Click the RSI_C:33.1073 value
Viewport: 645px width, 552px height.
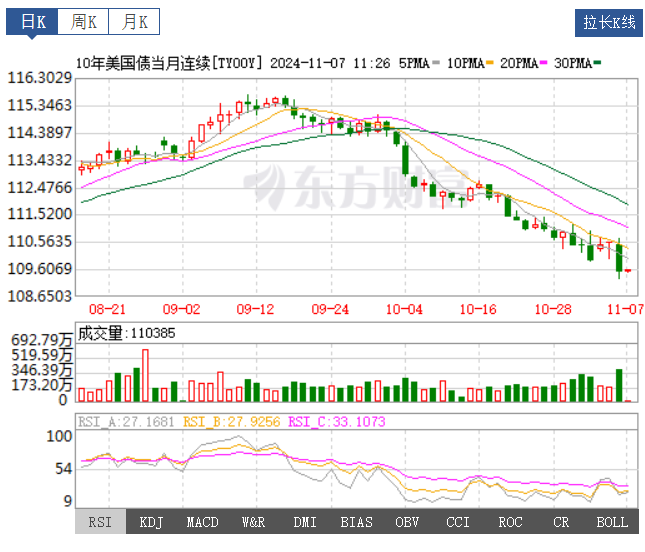pyautogui.click(x=337, y=422)
